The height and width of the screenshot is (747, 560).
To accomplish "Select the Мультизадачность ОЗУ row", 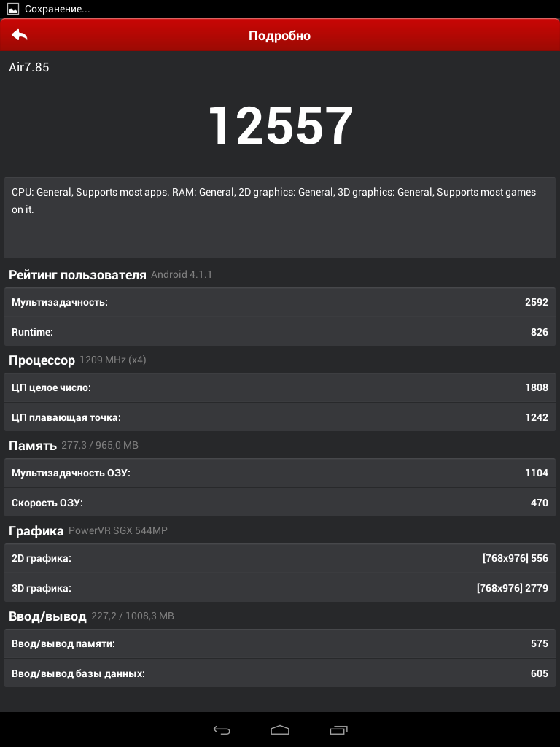I will pos(280,473).
